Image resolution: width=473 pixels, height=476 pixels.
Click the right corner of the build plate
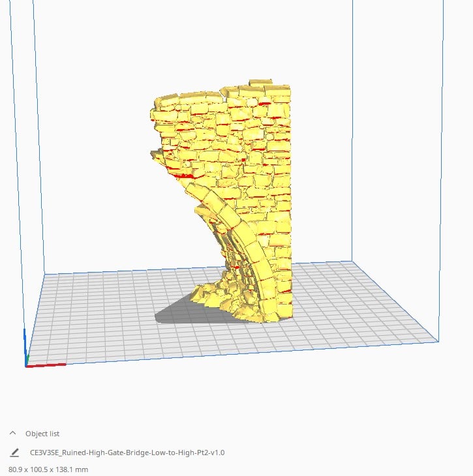(436, 340)
